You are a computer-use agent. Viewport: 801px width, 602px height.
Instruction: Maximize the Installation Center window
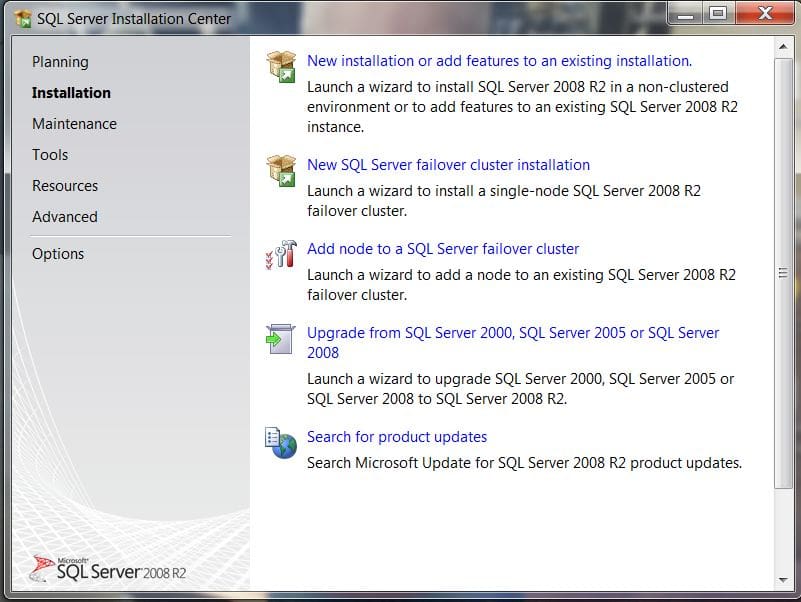[719, 13]
